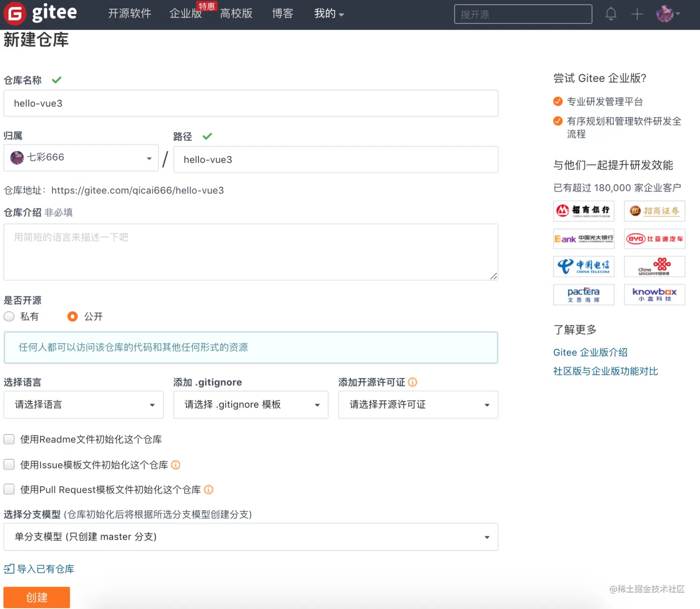Click the BYD 比亚迪汽车 logo
The height and width of the screenshot is (609, 700).
pyautogui.click(x=654, y=239)
